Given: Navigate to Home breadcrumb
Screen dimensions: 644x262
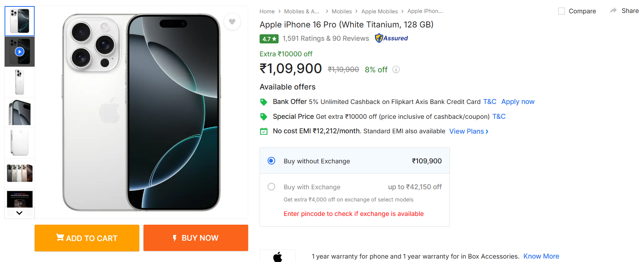Looking at the screenshot, I should click(267, 11).
